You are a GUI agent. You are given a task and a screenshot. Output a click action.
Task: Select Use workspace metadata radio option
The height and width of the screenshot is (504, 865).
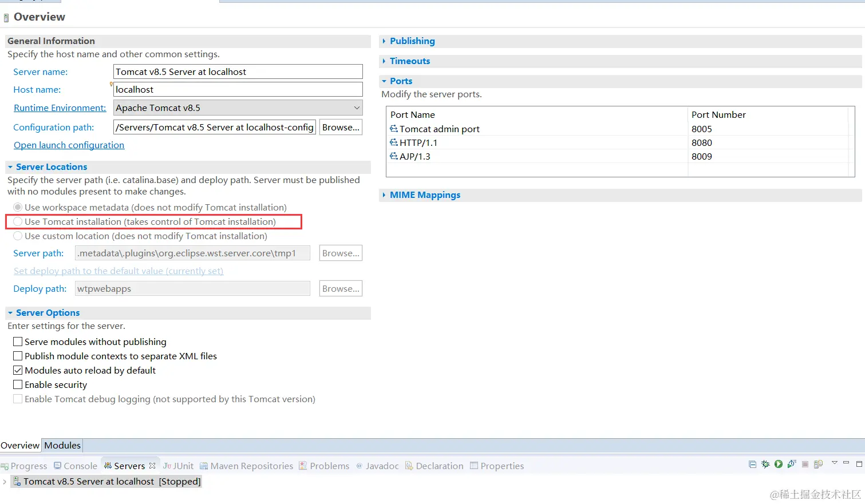[x=18, y=207]
